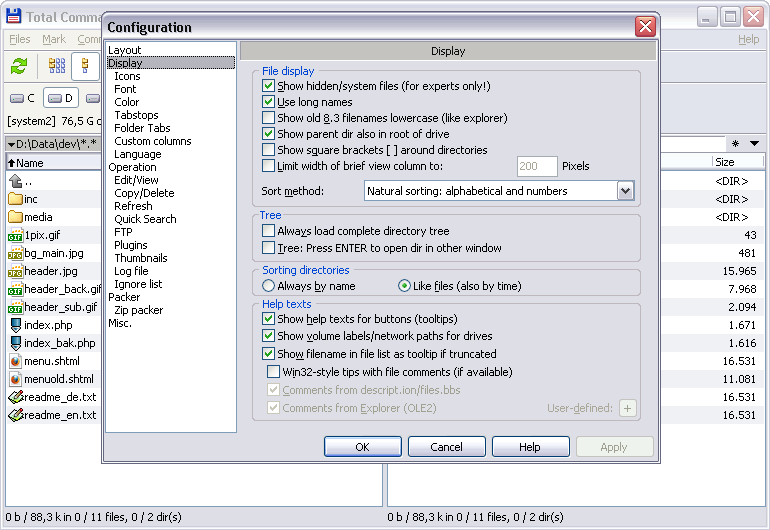Click the header_sub.gif file icon
Viewport: 770px width, 530px height.
coord(16,307)
